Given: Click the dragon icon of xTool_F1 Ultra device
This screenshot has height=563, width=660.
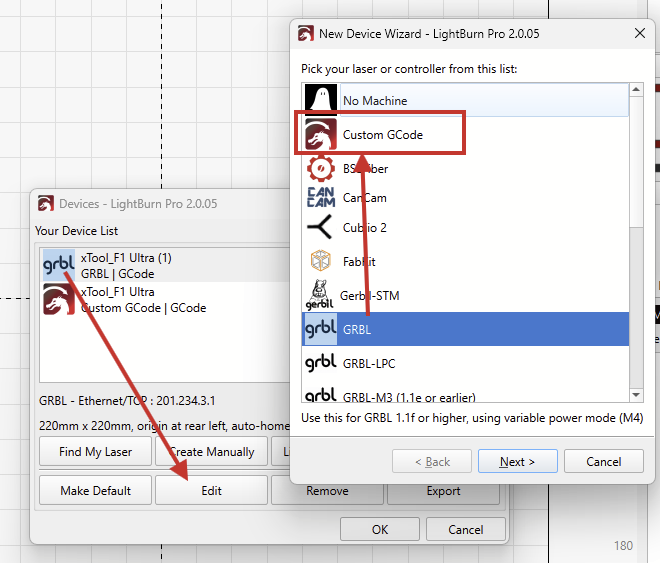Looking at the screenshot, I should [x=59, y=299].
